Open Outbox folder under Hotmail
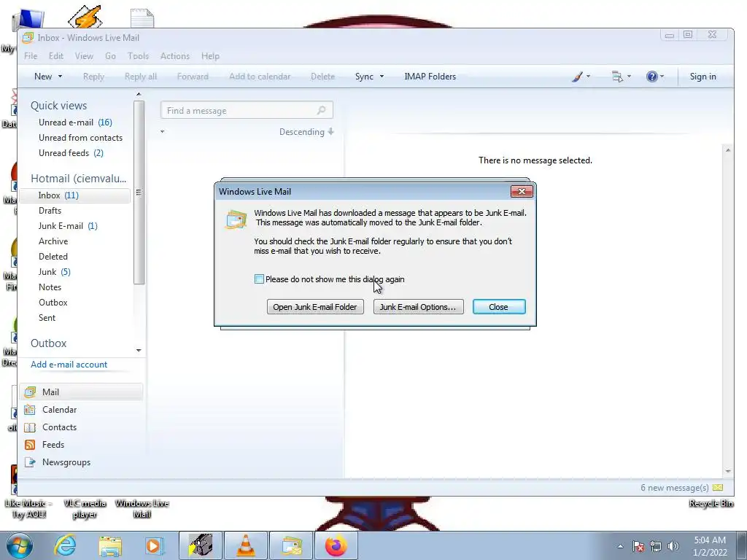Image resolution: width=747 pixels, height=560 pixels. tap(53, 303)
